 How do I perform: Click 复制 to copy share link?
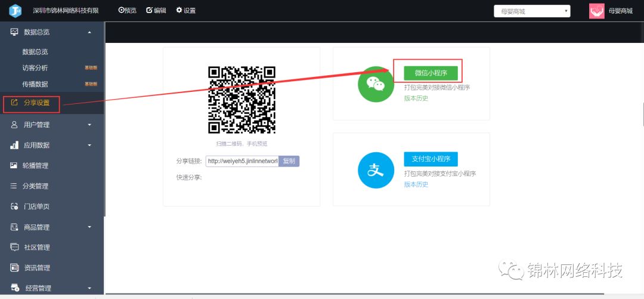coord(289,161)
